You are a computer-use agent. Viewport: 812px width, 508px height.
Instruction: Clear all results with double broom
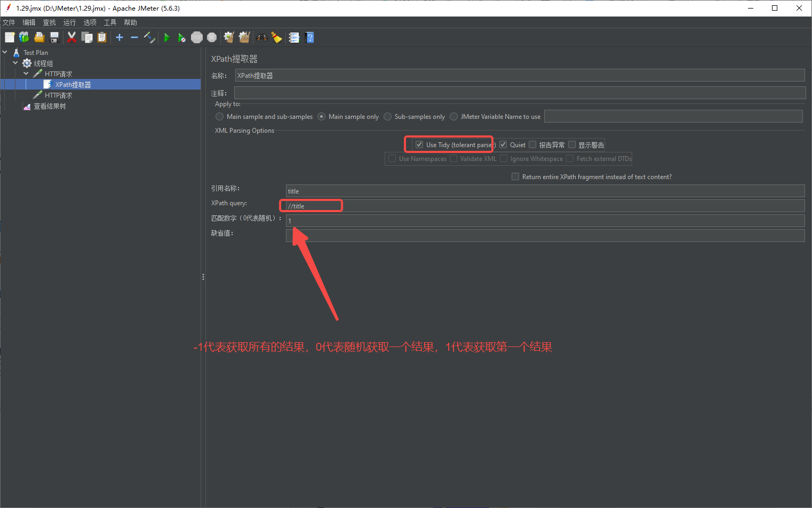(244, 37)
